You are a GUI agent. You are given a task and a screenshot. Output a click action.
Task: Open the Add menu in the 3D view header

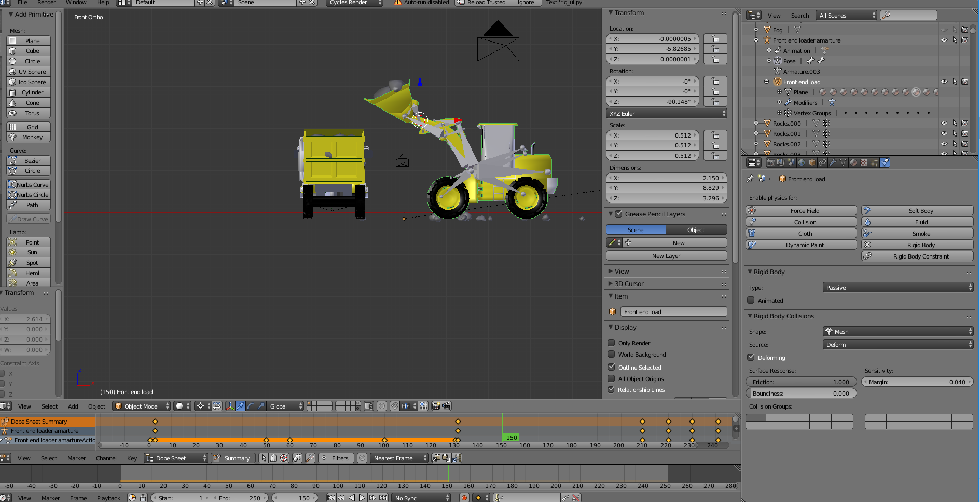(73, 406)
